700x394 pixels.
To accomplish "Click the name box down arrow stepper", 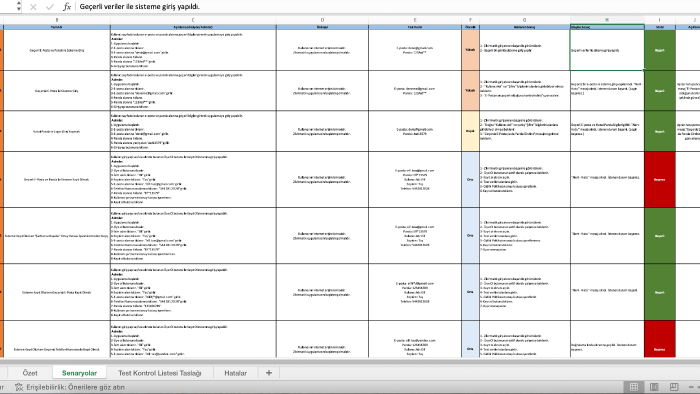I will (18, 8).
